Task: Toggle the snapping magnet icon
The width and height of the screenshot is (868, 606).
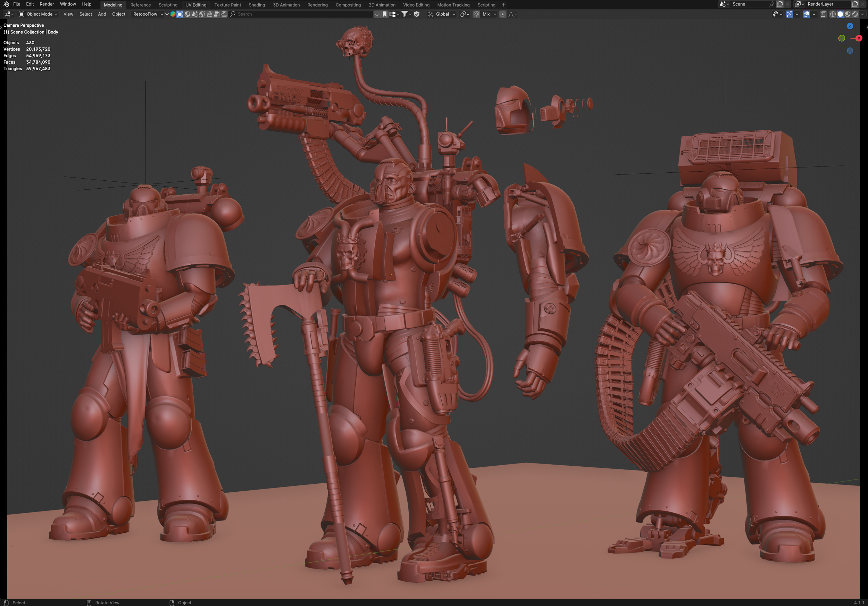Action: click(476, 14)
